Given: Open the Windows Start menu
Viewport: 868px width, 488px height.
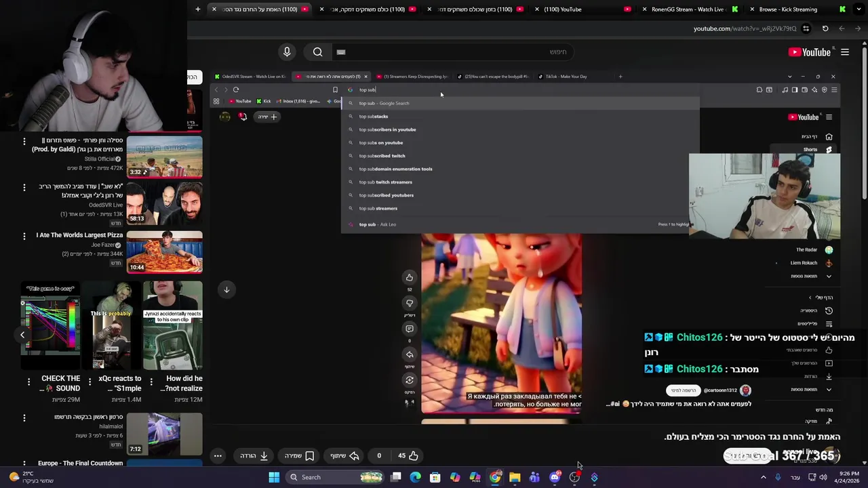Looking at the screenshot, I should (x=274, y=477).
